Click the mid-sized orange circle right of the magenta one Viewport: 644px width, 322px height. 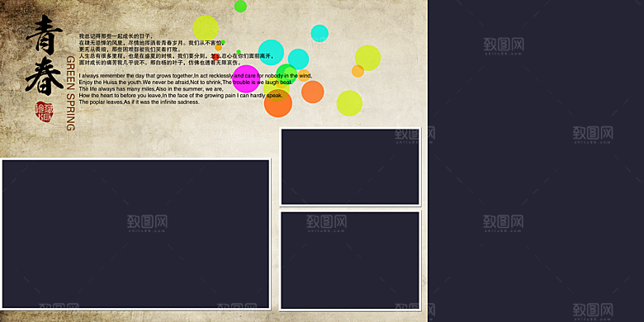click(x=313, y=92)
